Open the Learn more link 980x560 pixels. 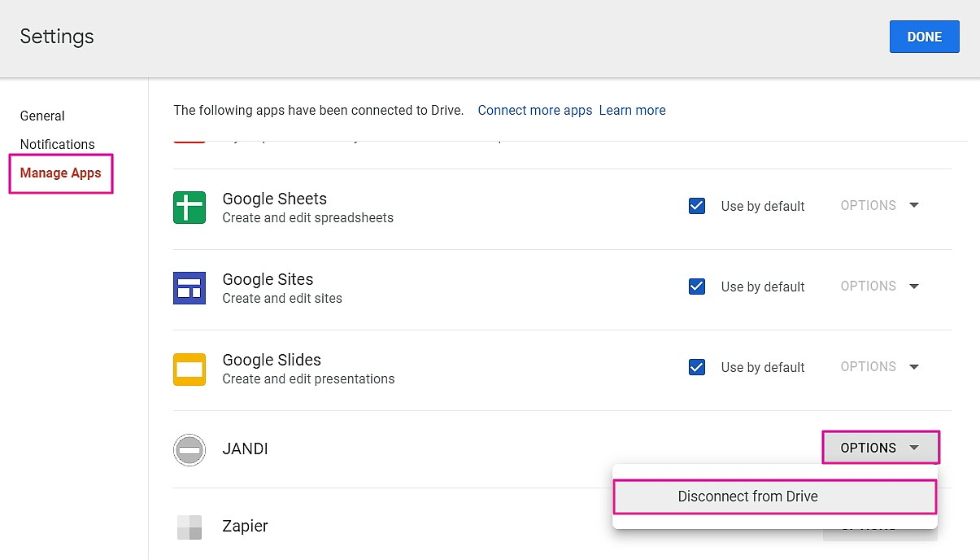tap(632, 111)
